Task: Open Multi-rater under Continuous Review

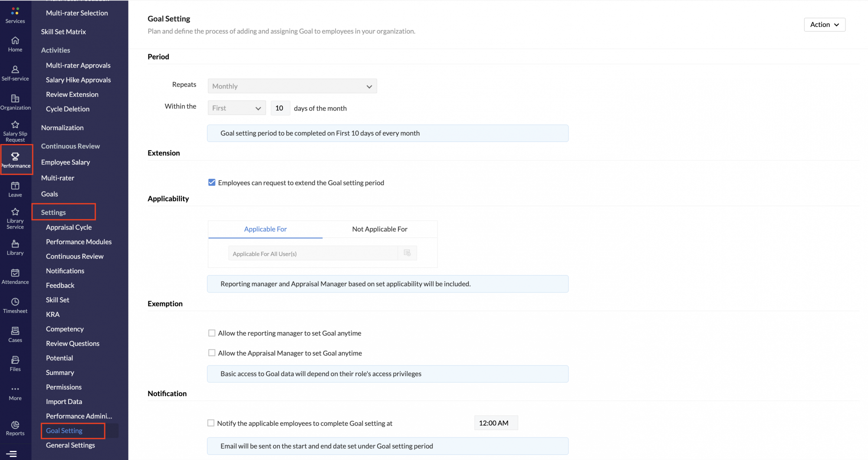Action: [x=58, y=178]
